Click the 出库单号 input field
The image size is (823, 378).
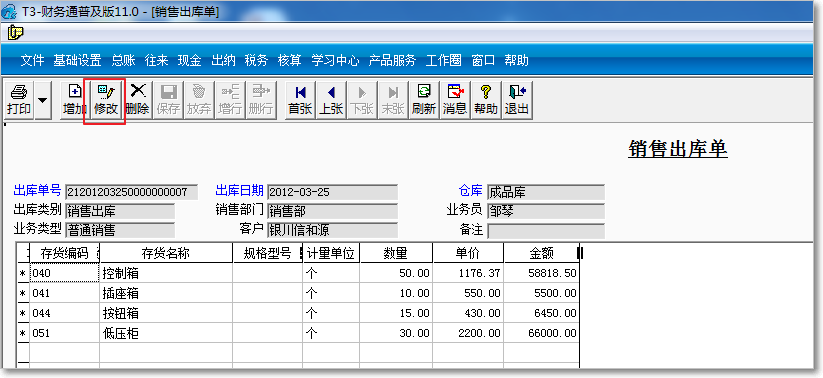[x=131, y=192]
